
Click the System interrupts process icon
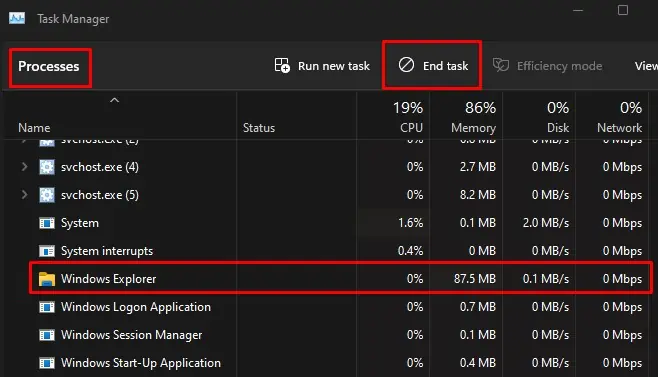(x=47, y=251)
